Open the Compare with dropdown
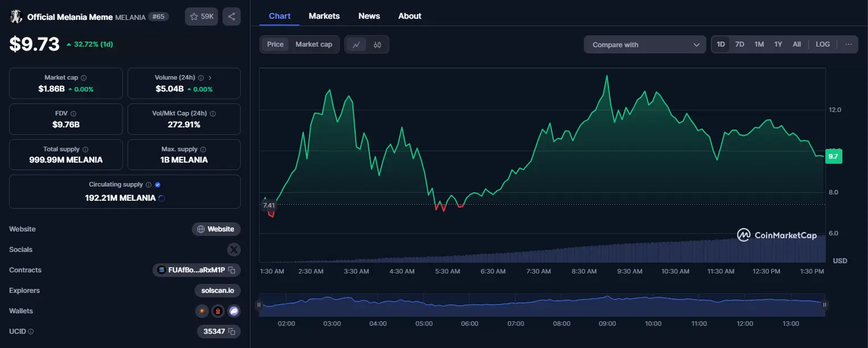The height and width of the screenshot is (348, 868). (x=645, y=44)
